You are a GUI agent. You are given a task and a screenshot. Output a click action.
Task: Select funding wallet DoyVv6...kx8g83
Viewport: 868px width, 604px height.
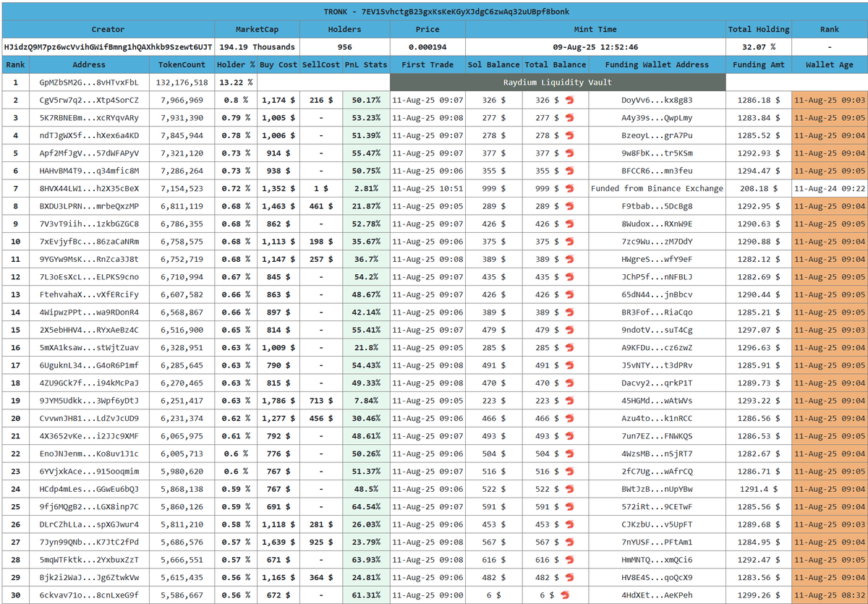click(657, 100)
